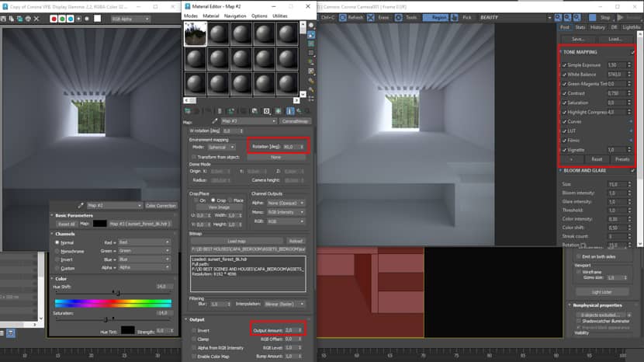Open the Navigation menu
This screenshot has height=362, width=644.
click(x=235, y=16)
